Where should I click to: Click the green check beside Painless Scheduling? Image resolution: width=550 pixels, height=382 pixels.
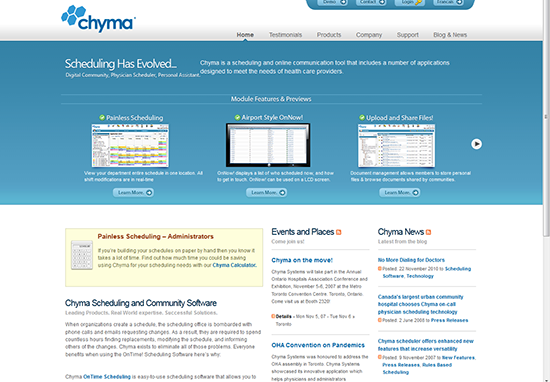[x=102, y=118]
